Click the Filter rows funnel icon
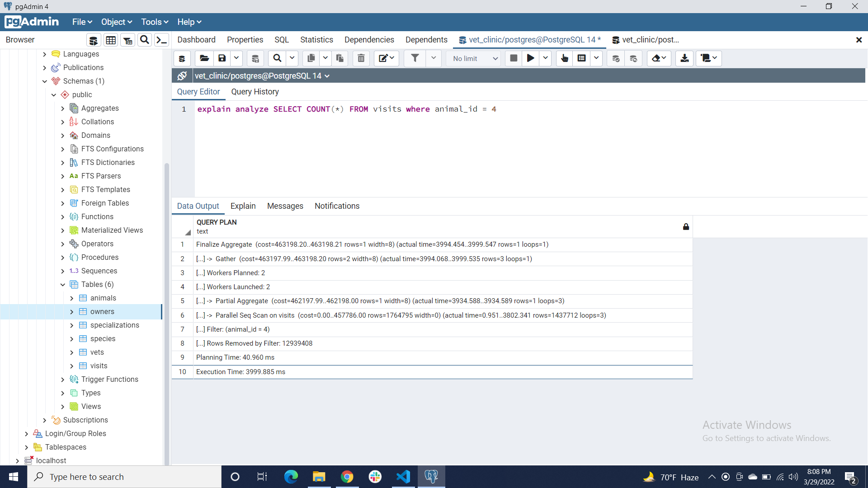 click(x=415, y=58)
